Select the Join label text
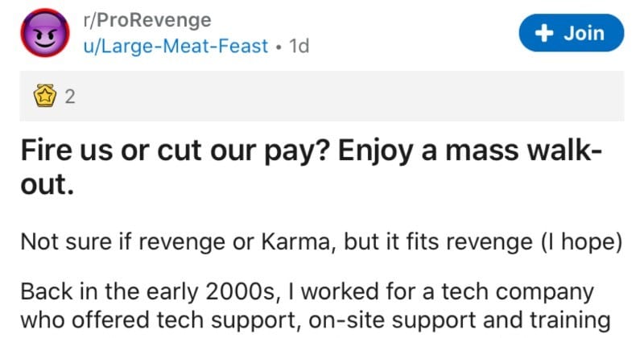644x338 pixels. pos(584,33)
